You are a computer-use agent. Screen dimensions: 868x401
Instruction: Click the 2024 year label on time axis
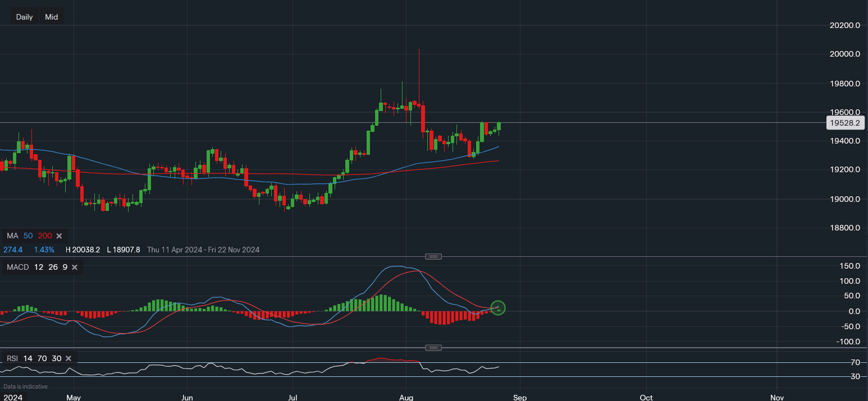(x=12, y=397)
